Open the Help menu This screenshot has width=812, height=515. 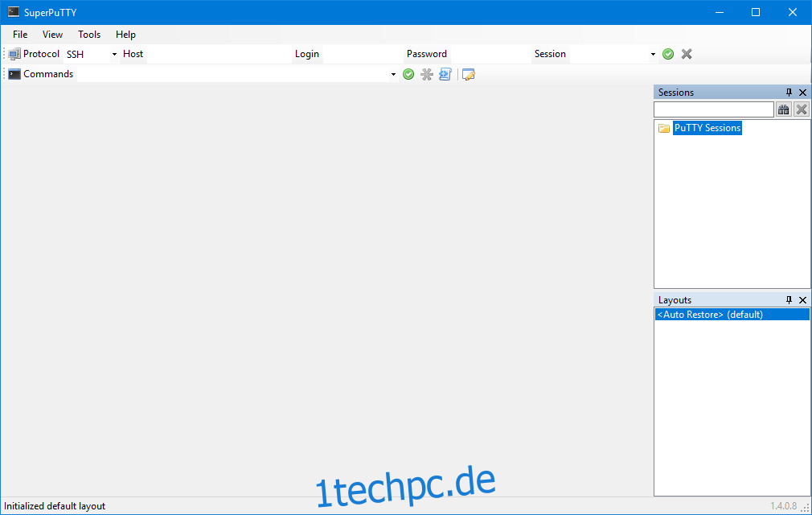(x=125, y=35)
